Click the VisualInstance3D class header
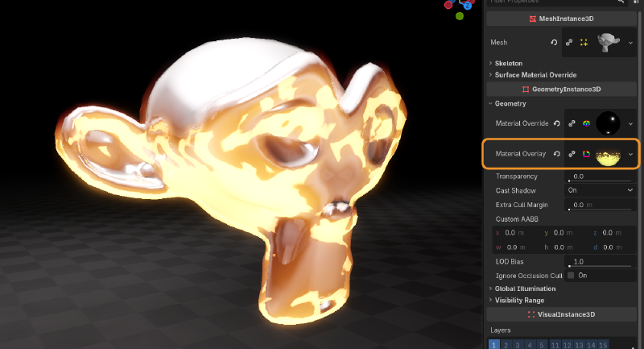The image size is (644, 349). point(561,314)
